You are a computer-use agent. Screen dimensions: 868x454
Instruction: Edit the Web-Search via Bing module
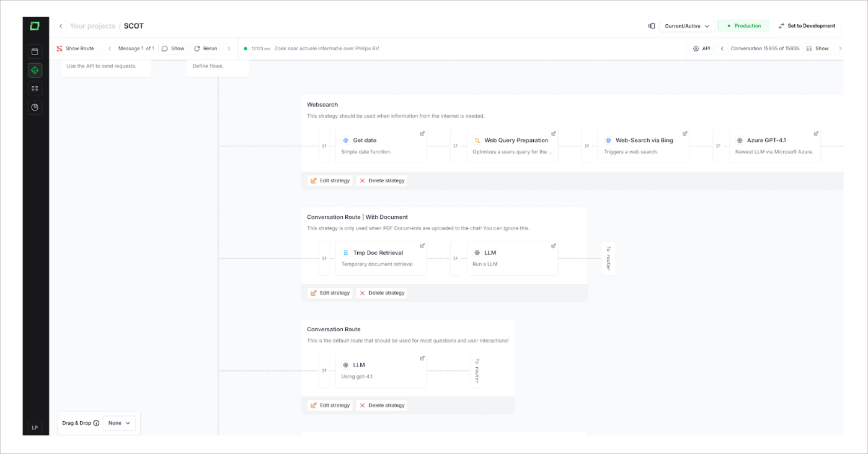[685, 133]
